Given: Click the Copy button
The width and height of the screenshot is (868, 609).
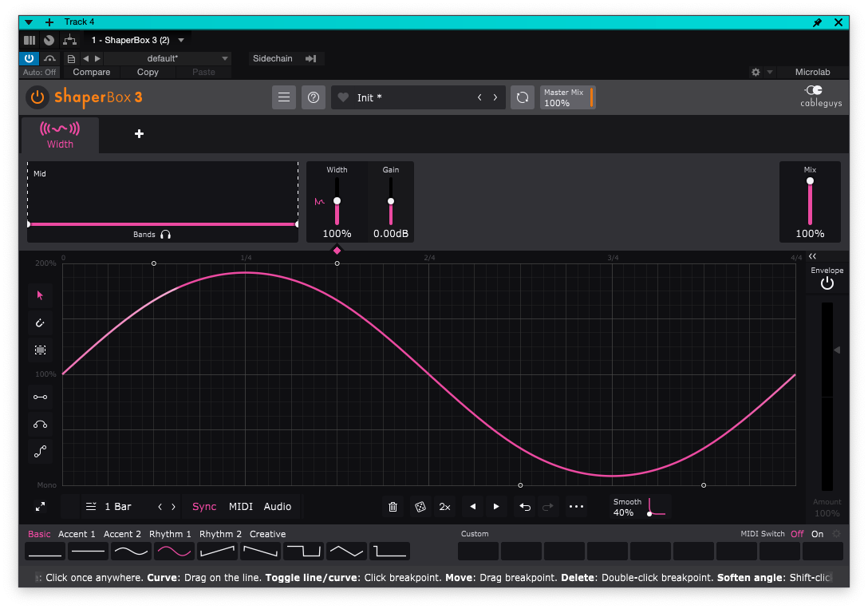Looking at the screenshot, I should [148, 72].
